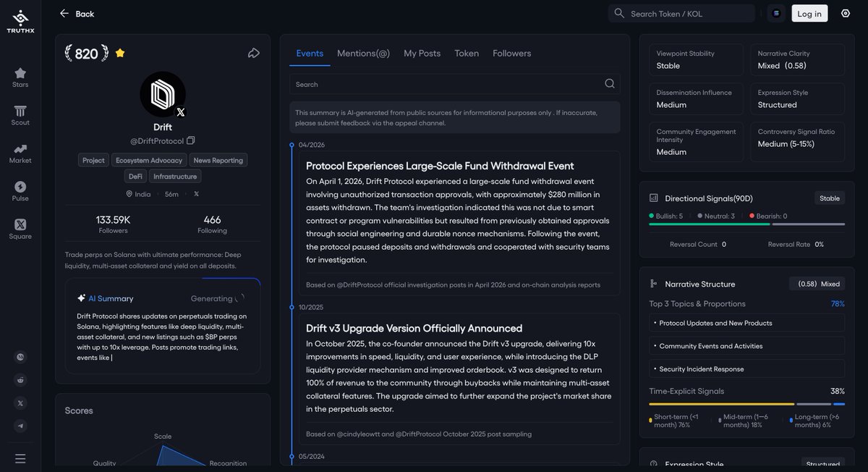The image size is (868, 472).
Task: Click the magnifier icon in the Events search
Action: [610, 84]
